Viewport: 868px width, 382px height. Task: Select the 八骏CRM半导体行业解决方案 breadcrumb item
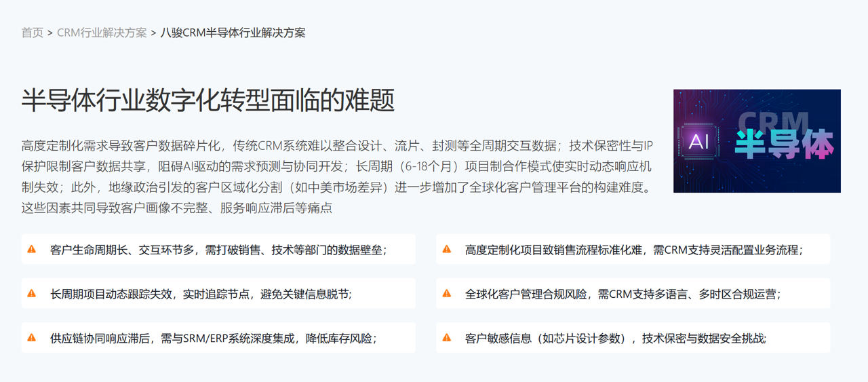[233, 33]
